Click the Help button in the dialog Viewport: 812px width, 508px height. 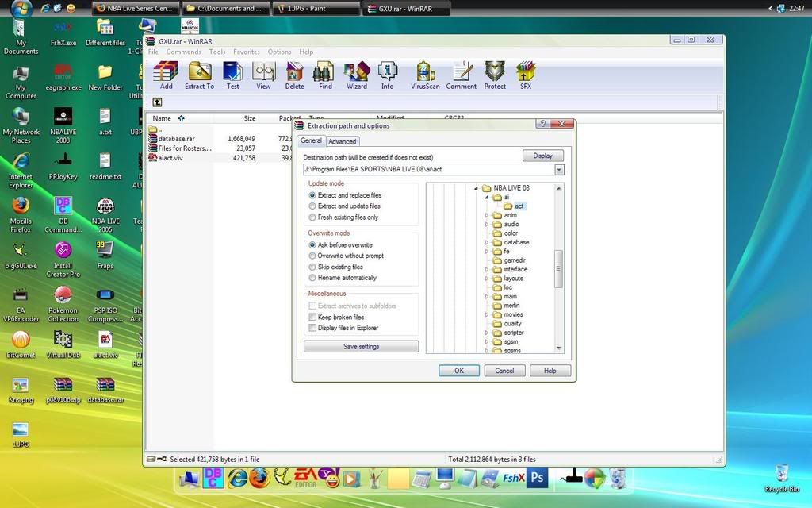pyautogui.click(x=550, y=371)
